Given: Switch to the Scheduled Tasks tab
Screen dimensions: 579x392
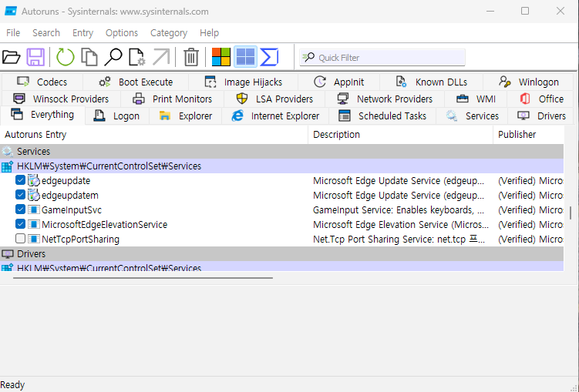Looking at the screenshot, I should coord(382,116).
